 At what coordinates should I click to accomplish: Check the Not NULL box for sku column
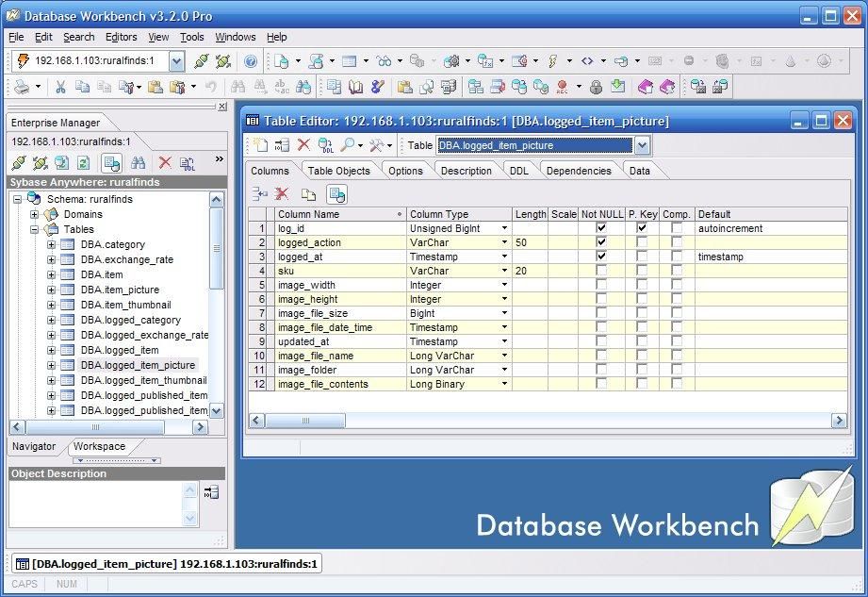601,271
